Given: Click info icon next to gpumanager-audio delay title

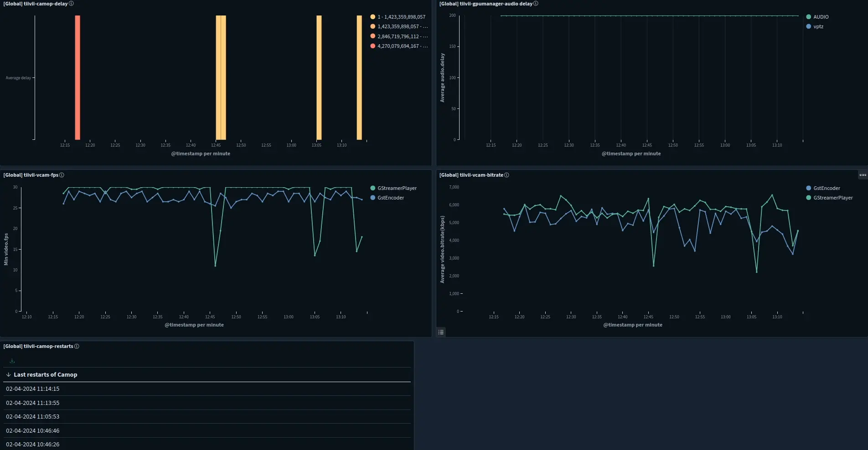Looking at the screenshot, I should point(536,4).
